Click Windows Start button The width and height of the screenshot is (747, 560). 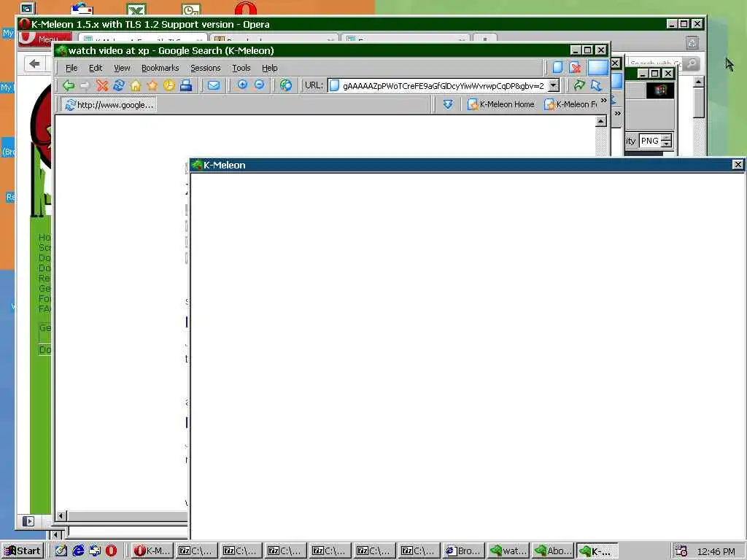click(23, 551)
